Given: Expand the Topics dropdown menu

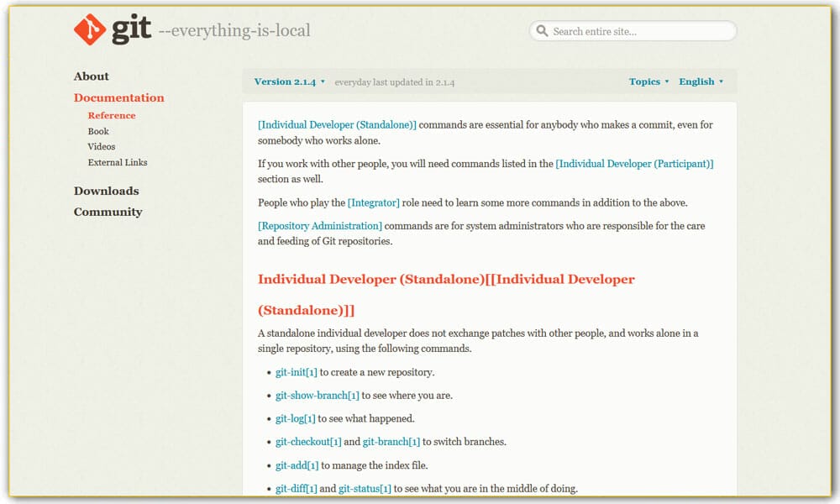Looking at the screenshot, I should click(x=648, y=81).
